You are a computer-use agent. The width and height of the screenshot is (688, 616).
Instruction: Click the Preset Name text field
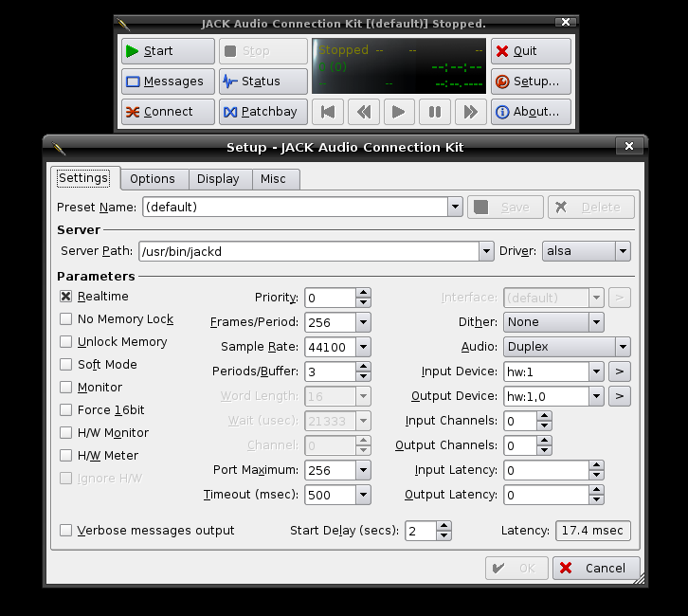tap(296, 207)
